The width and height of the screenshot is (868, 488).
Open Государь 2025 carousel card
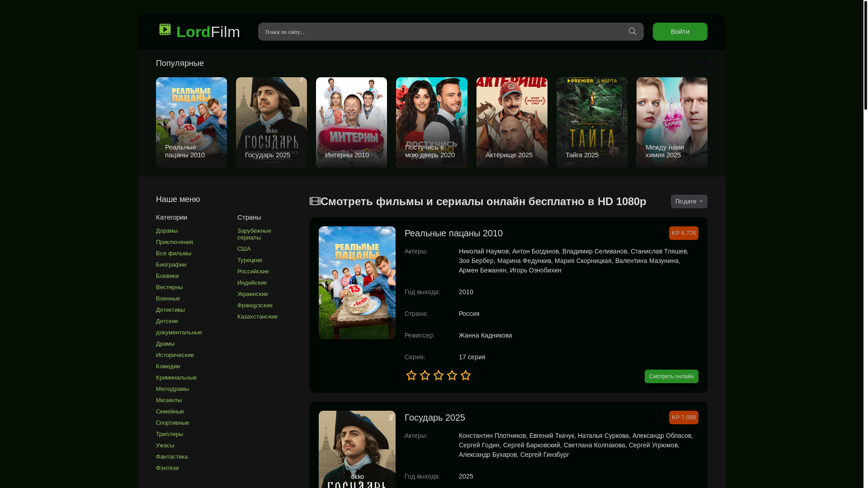coord(271,122)
